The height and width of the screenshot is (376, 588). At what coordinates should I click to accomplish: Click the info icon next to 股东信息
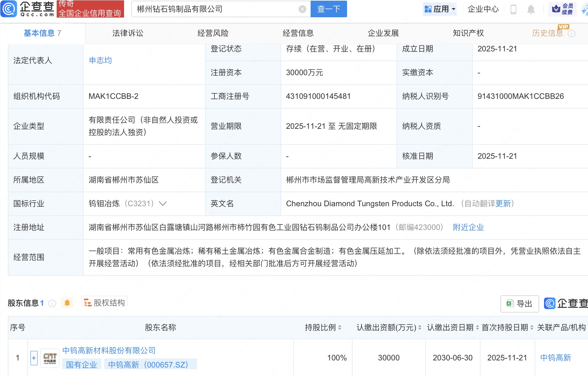[x=51, y=303]
